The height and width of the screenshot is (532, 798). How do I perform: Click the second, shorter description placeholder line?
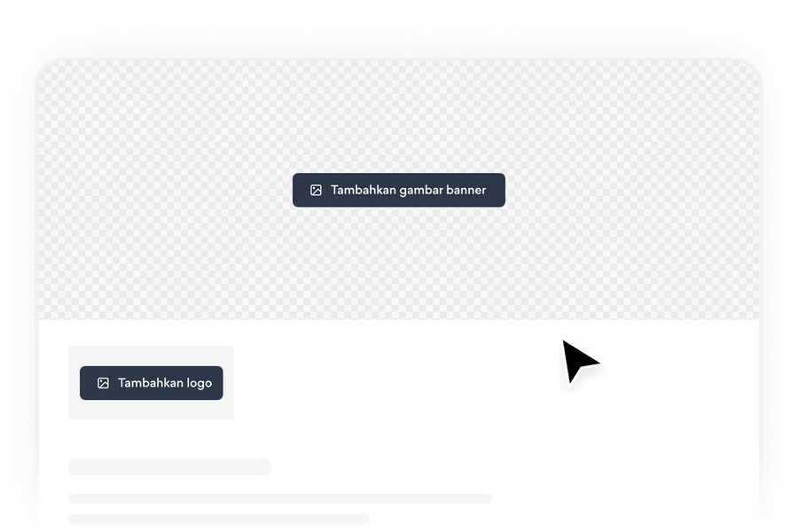point(219,519)
